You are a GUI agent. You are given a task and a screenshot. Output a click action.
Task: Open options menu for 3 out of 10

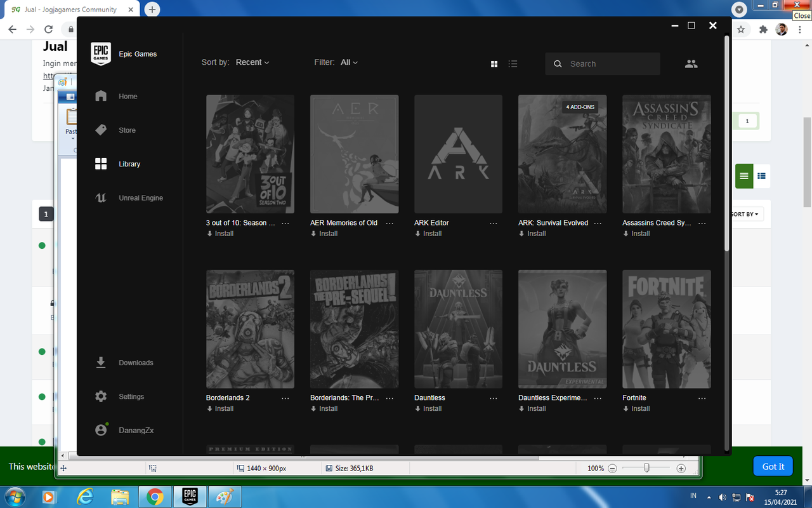(x=285, y=224)
